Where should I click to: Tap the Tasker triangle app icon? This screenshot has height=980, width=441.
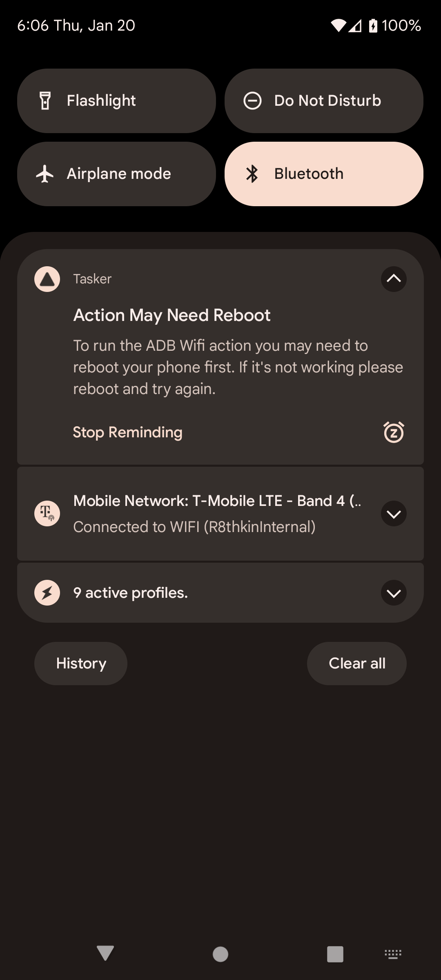tap(47, 279)
